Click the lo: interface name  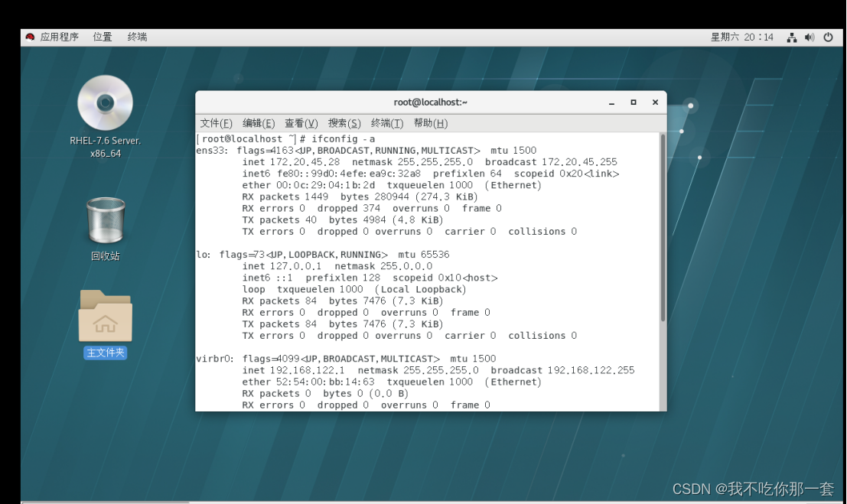(x=204, y=255)
